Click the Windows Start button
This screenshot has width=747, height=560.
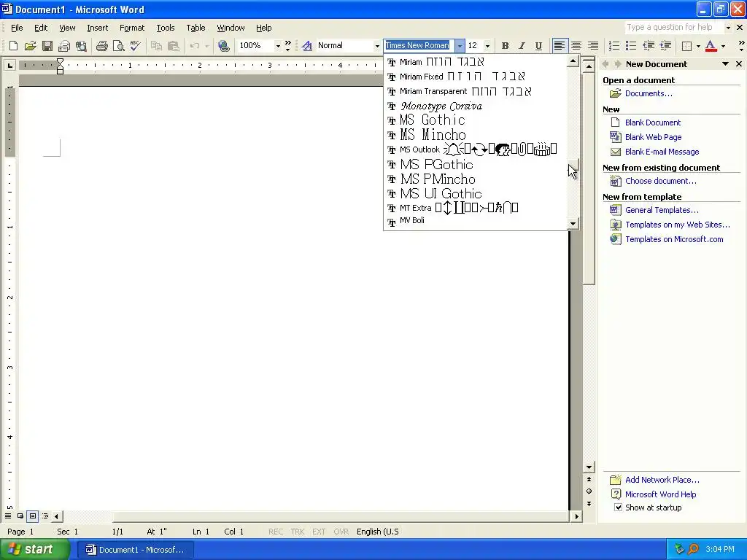[35, 550]
